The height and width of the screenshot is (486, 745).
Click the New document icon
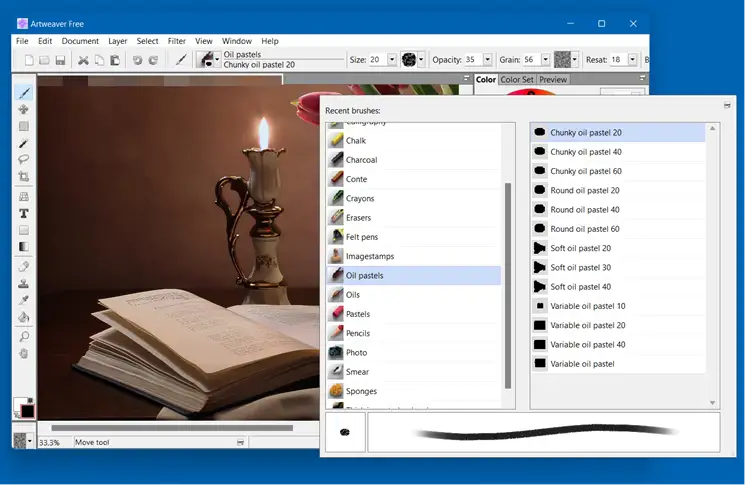[x=29, y=60]
